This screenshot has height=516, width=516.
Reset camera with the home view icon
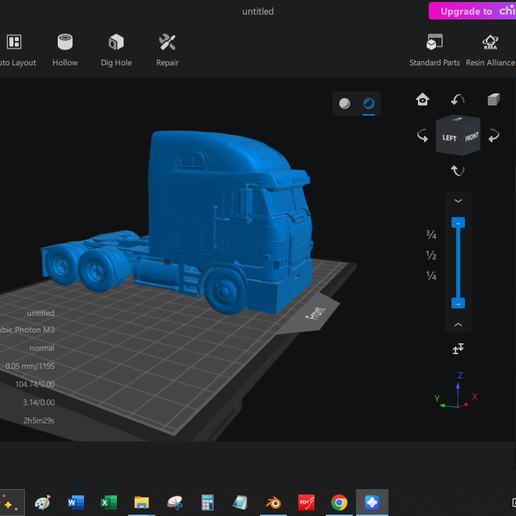point(422,99)
